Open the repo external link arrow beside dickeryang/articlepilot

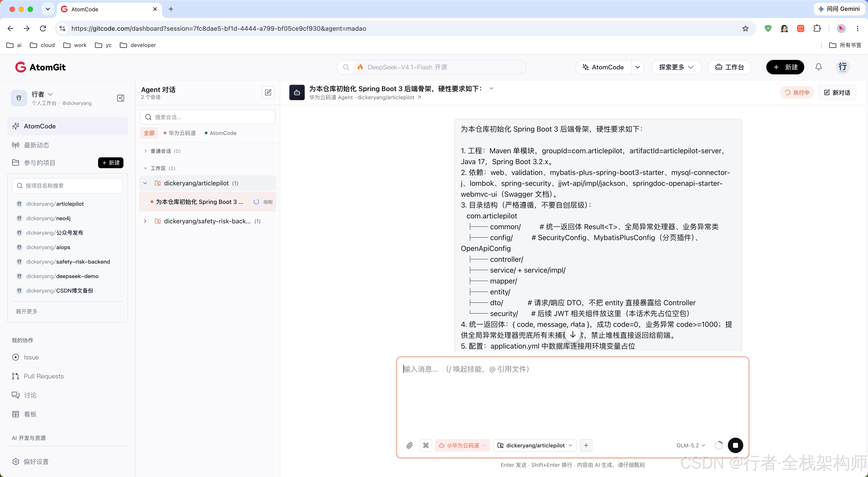click(420, 97)
